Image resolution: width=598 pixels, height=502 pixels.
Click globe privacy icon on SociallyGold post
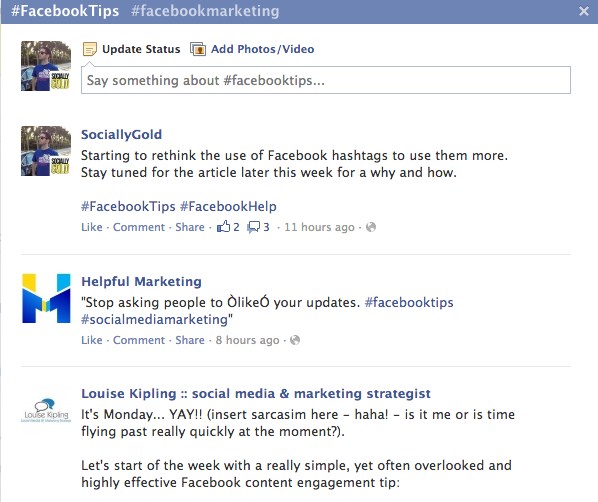tap(371, 227)
